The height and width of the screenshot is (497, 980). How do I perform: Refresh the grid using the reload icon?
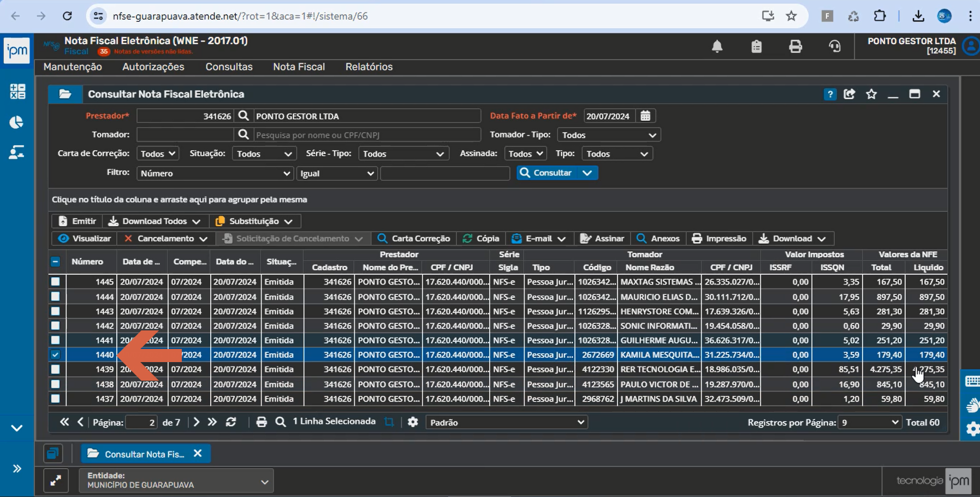tap(231, 422)
